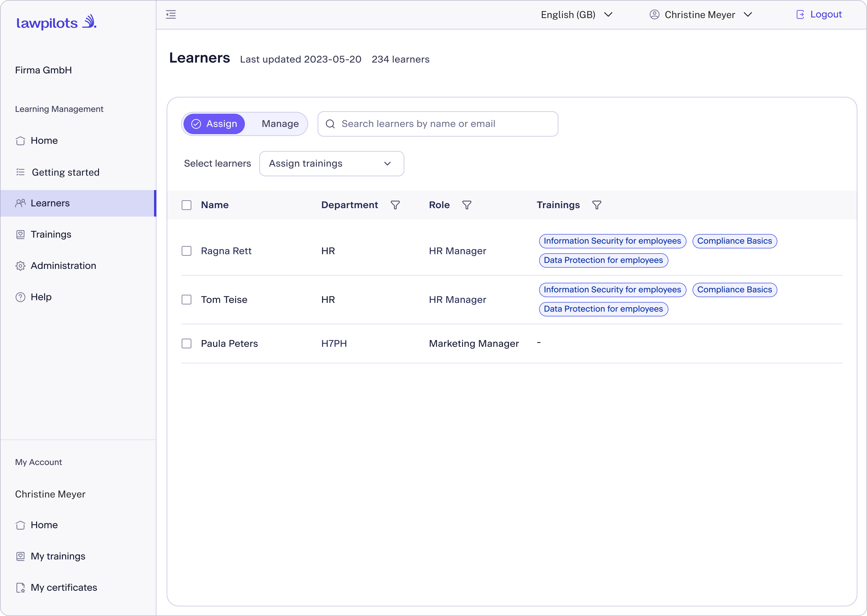Screen dimensions: 867x616
Task: Click the user avatar icon beside Christine Meyer
Action: tap(654, 15)
